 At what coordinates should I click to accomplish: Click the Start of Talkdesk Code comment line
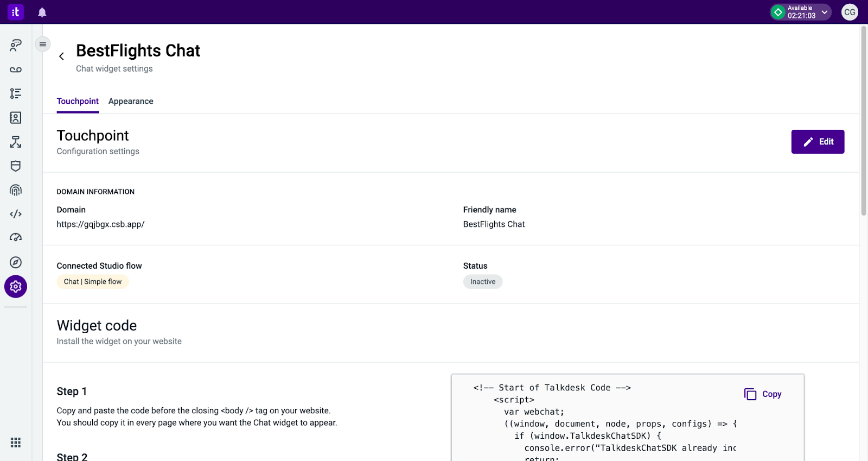click(x=552, y=388)
